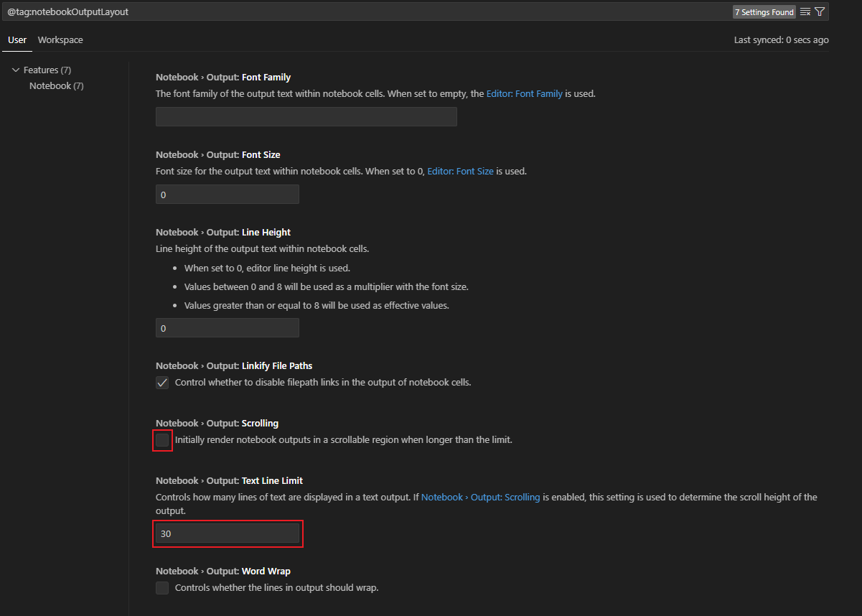Follow the Notebook Output Scrolling link
The height and width of the screenshot is (616, 862).
click(x=479, y=496)
